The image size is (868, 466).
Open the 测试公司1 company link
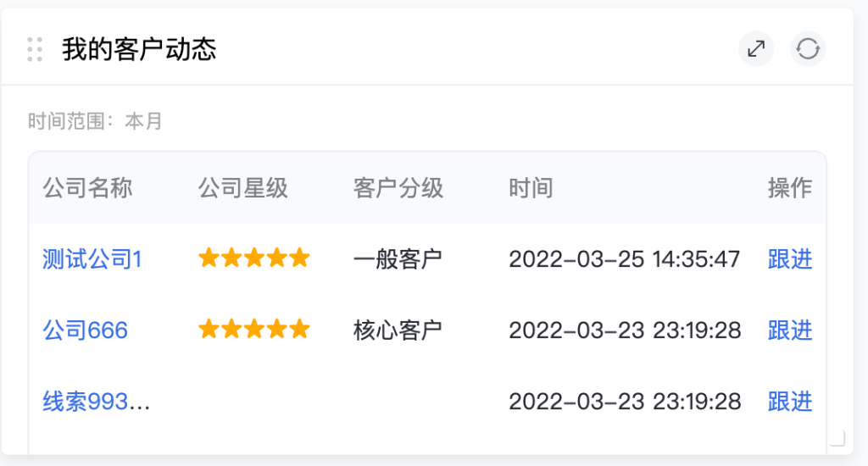pos(92,259)
